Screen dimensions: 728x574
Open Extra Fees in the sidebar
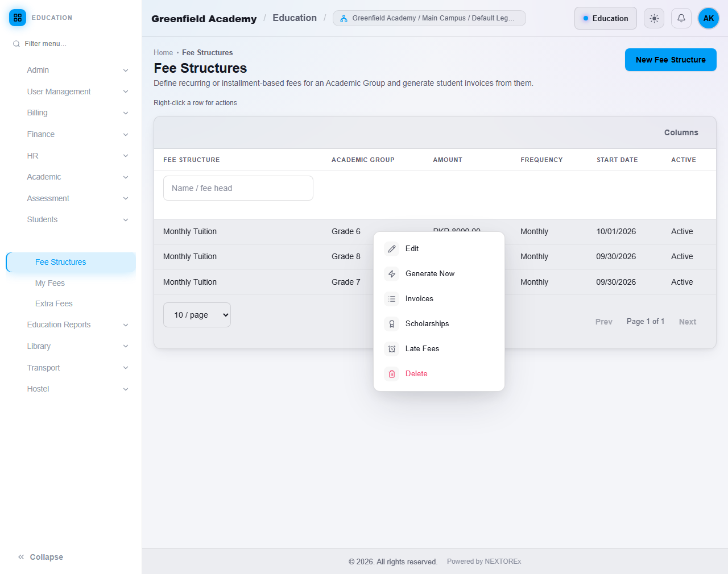pos(54,303)
